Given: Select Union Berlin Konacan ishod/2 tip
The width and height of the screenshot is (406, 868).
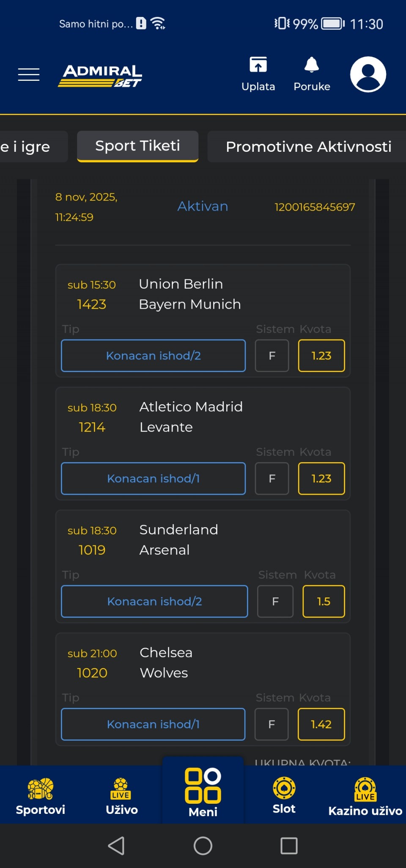Looking at the screenshot, I should [153, 356].
